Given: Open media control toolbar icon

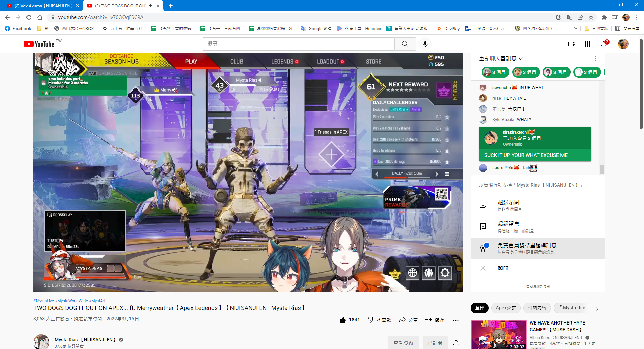Looking at the screenshot, I should pos(615,17).
